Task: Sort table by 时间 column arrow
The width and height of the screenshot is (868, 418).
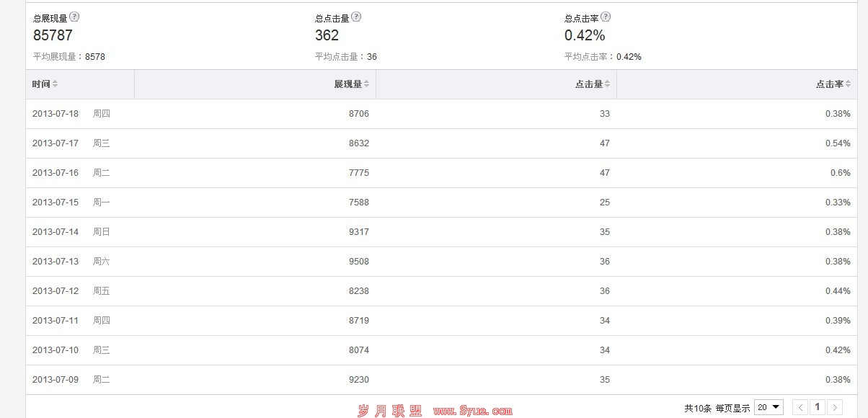Action: [x=55, y=84]
